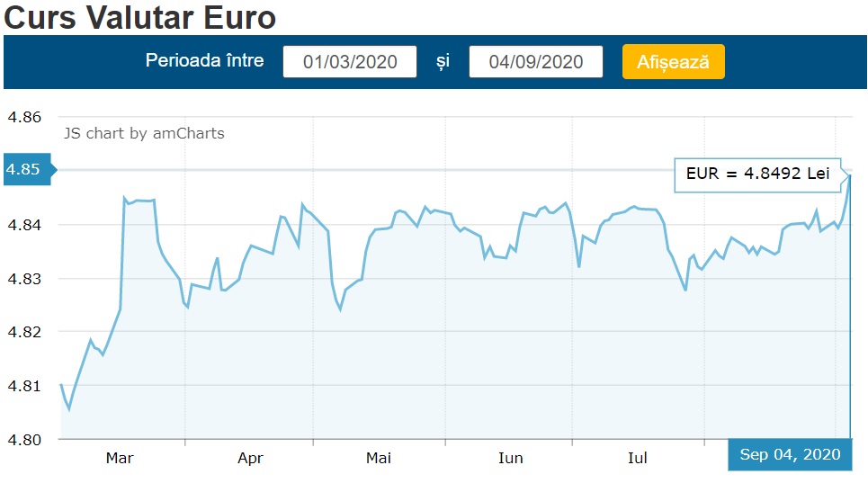
Task: Click the highlighted 4.85 value marker
Action: click(25, 170)
